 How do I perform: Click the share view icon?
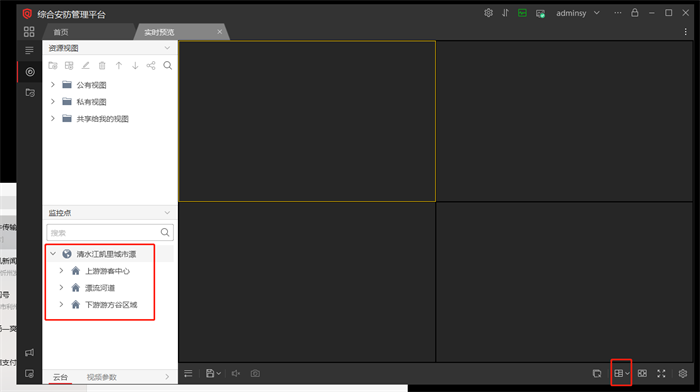point(151,66)
